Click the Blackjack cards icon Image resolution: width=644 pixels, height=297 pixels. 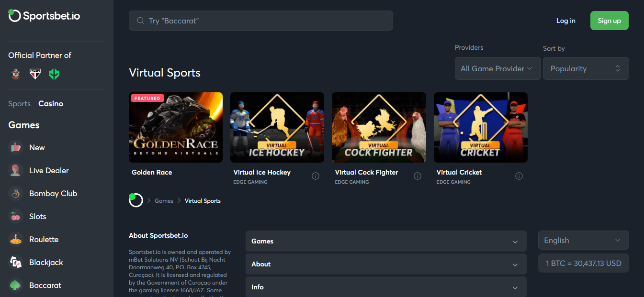[x=16, y=262]
